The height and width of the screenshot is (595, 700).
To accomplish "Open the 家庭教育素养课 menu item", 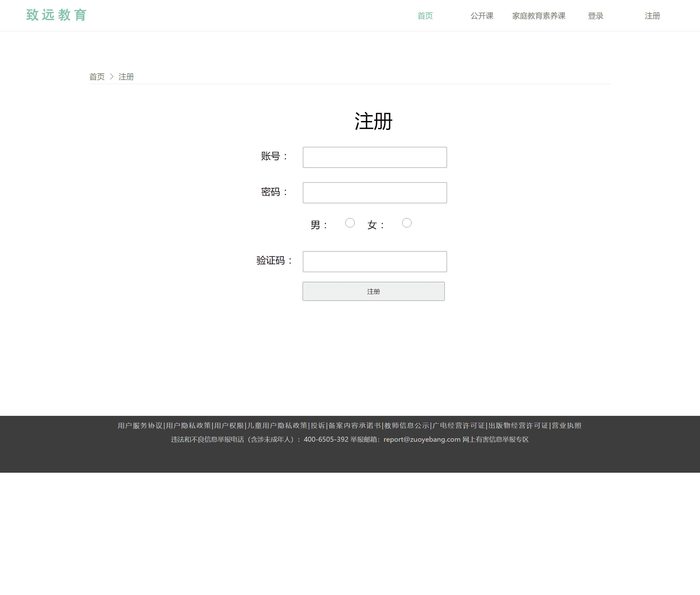I will point(539,15).
